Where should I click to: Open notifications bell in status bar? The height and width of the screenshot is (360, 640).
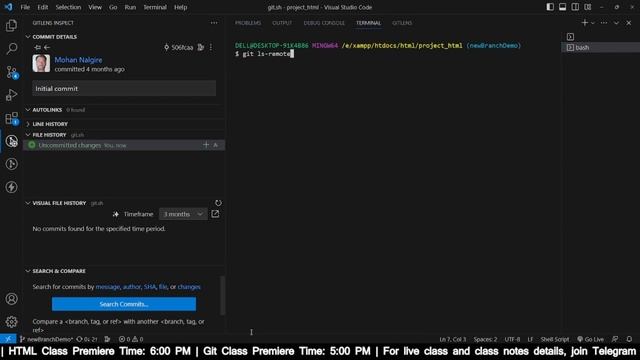tap(629, 339)
